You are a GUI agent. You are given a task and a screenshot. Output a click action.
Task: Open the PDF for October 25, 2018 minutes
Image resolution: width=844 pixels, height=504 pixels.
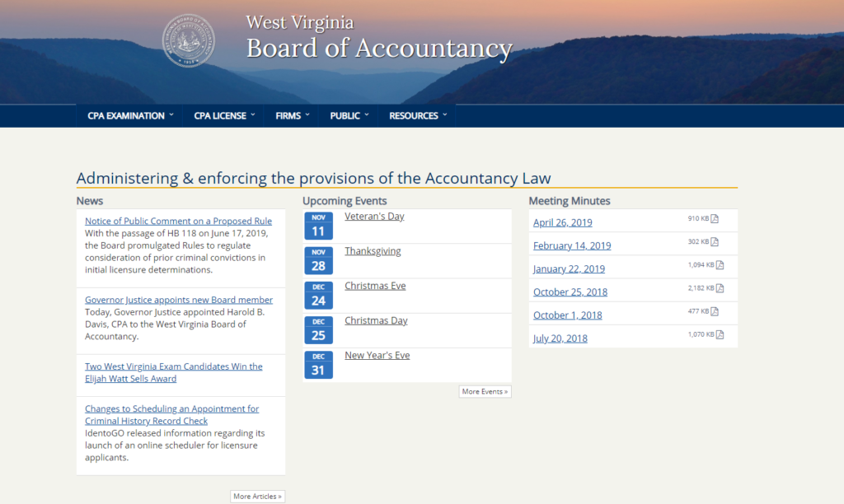570,292
